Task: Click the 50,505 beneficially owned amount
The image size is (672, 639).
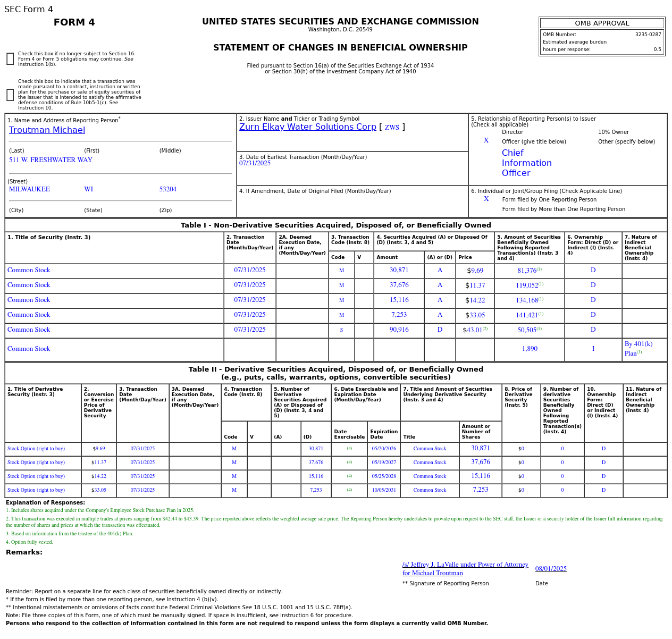Action: coord(527,330)
